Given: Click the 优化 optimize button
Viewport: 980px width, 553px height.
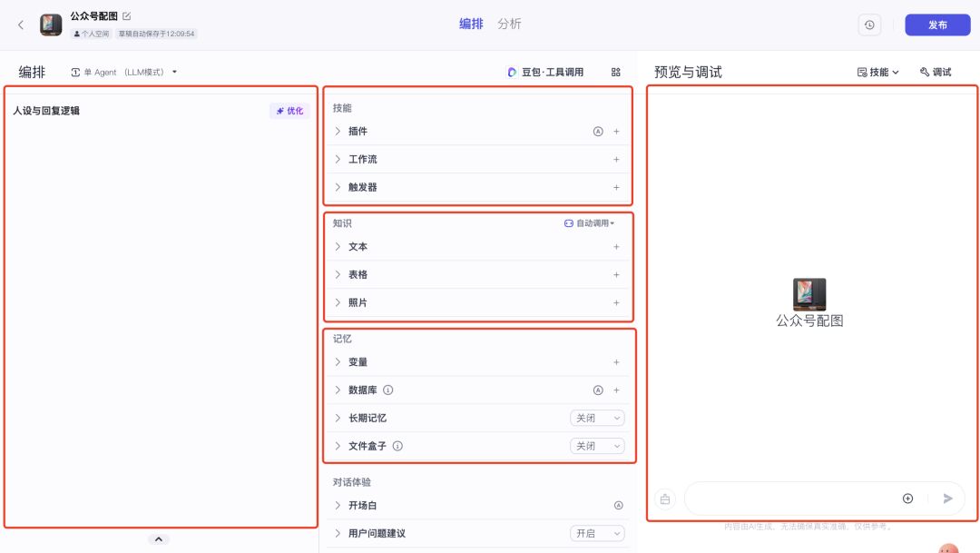Looking at the screenshot, I should click(x=289, y=111).
